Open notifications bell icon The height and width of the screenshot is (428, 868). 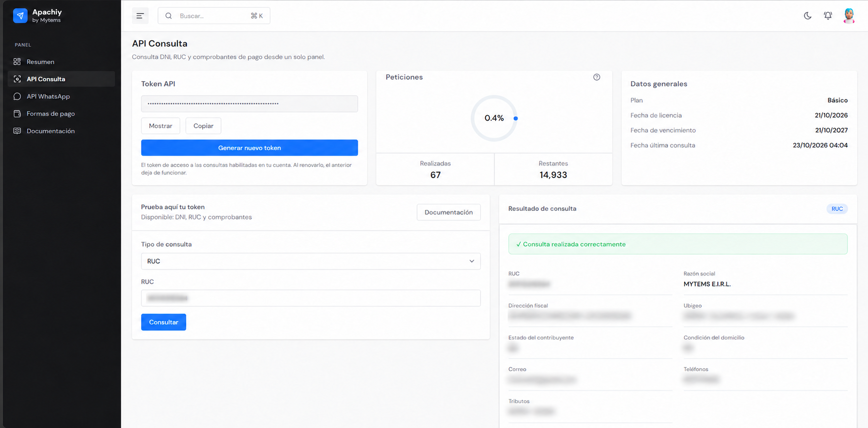tap(828, 16)
